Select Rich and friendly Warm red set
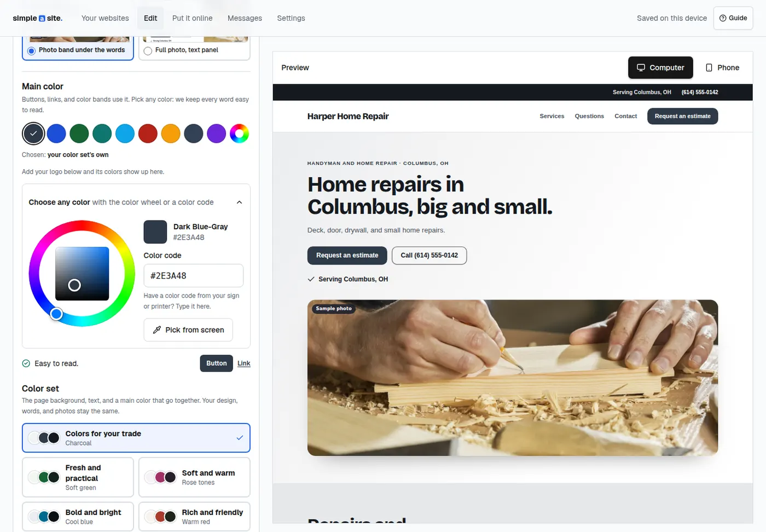Image resolution: width=766 pixels, height=532 pixels. (x=194, y=517)
